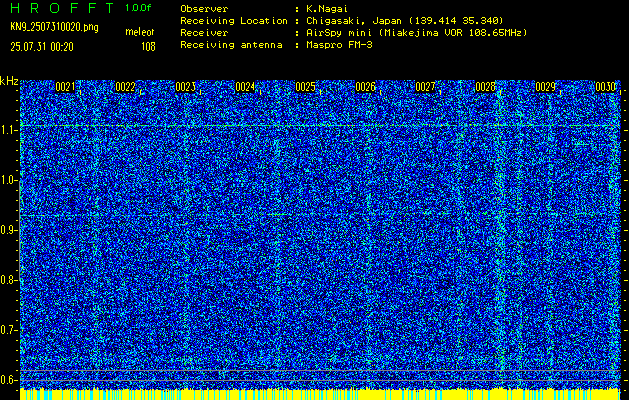Click the 0028 time marker
This screenshot has height=400, width=629.
pos(485,87)
